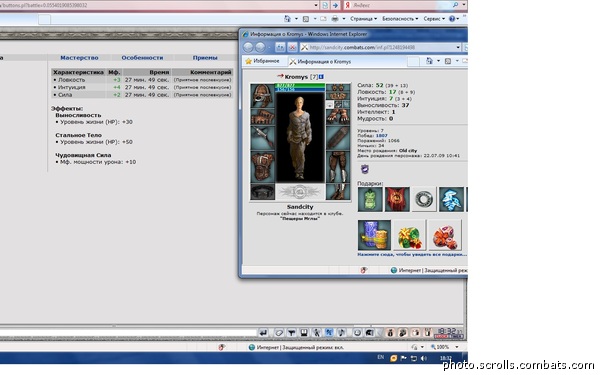This screenshot has width=600, height=375.
Task: Open the red banner gift
Action: (x=397, y=199)
